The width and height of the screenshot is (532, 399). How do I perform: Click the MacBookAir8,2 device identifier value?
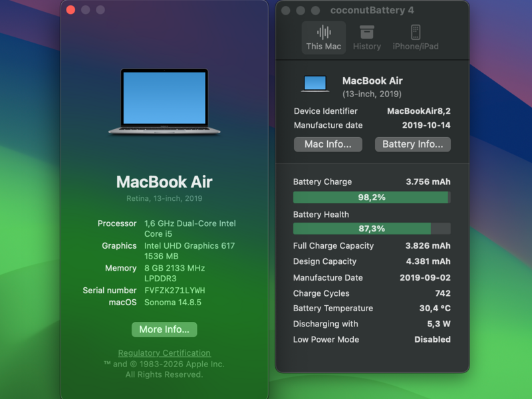point(418,111)
